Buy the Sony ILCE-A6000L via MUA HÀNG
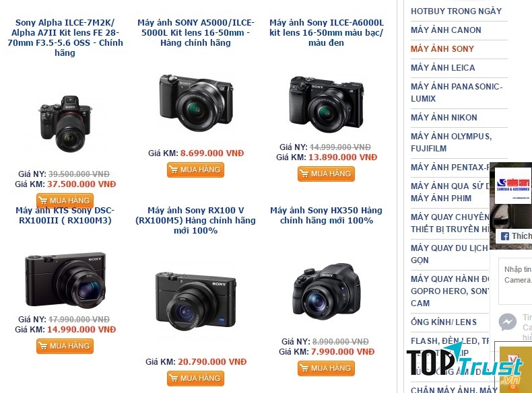Viewport: 532px width, 393px height. point(326,174)
